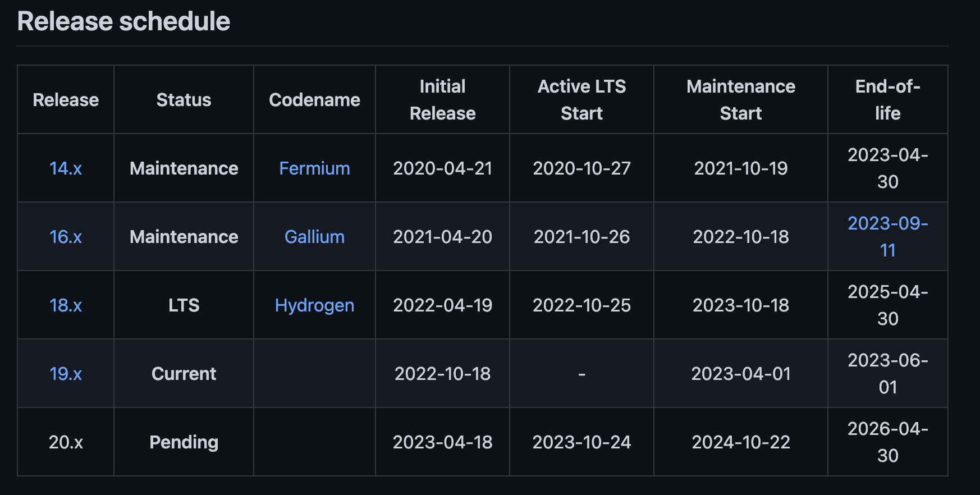Click the Status column header
This screenshot has width=980, height=495.
click(x=184, y=100)
